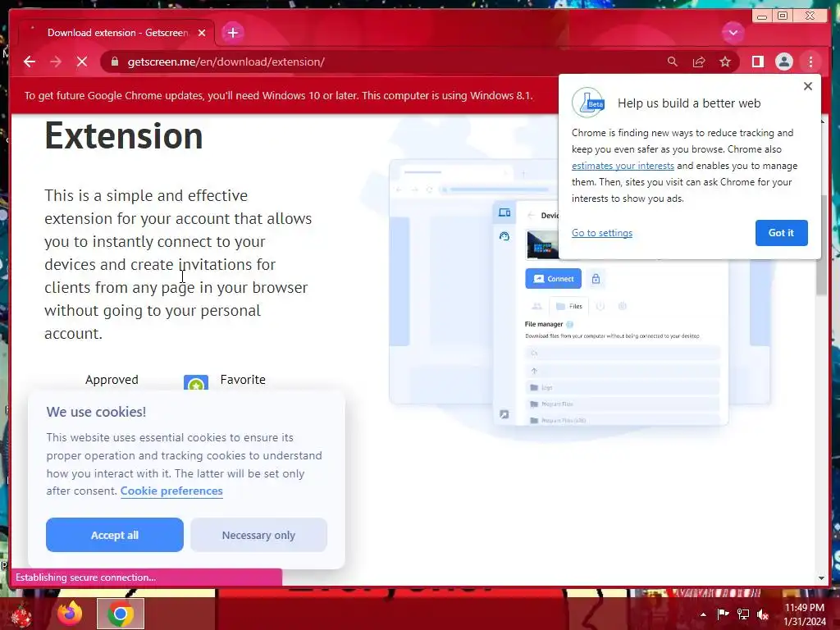Stop loading the page with X button
This screenshot has height=630, width=840.
pos(82,62)
